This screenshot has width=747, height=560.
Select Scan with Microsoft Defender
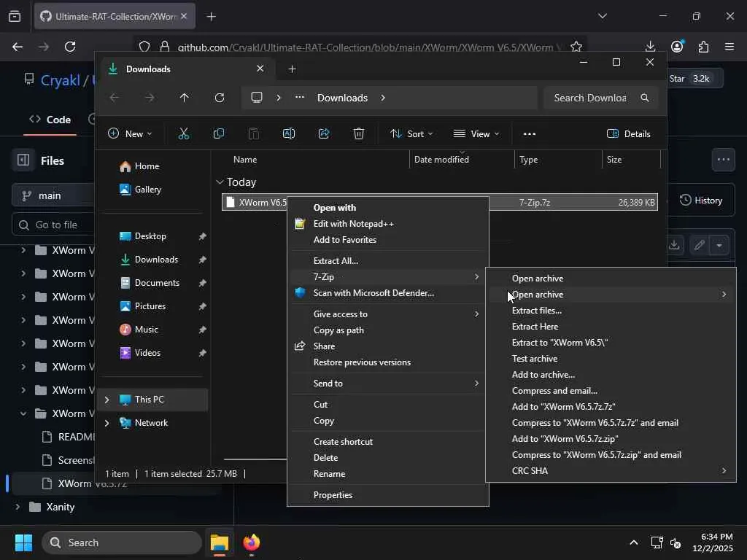(373, 293)
